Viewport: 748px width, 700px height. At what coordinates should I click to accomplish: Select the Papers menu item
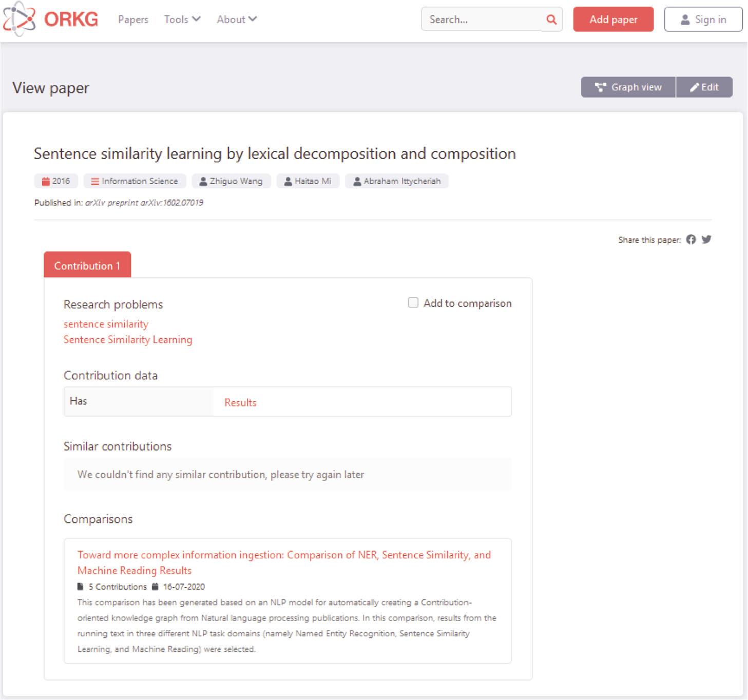pyautogui.click(x=132, y=20)
